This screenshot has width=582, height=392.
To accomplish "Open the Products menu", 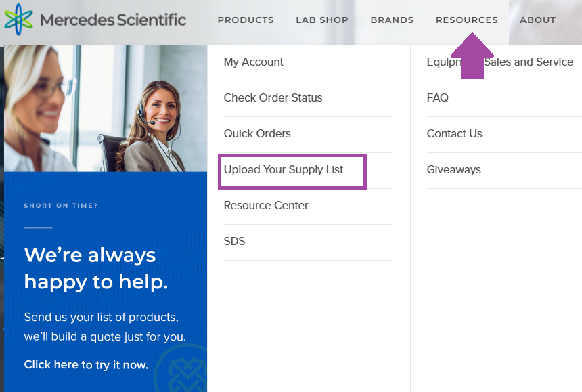I will click(x=246, y=20).
